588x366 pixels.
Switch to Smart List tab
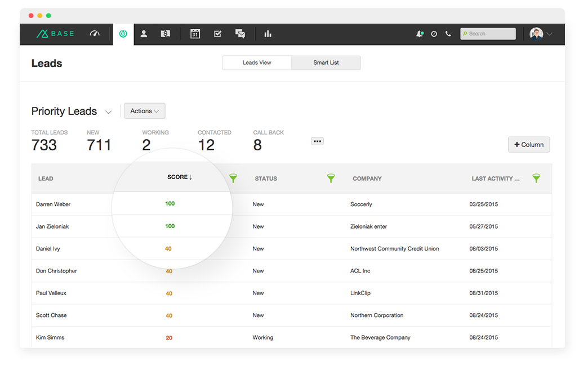[326, 63]
